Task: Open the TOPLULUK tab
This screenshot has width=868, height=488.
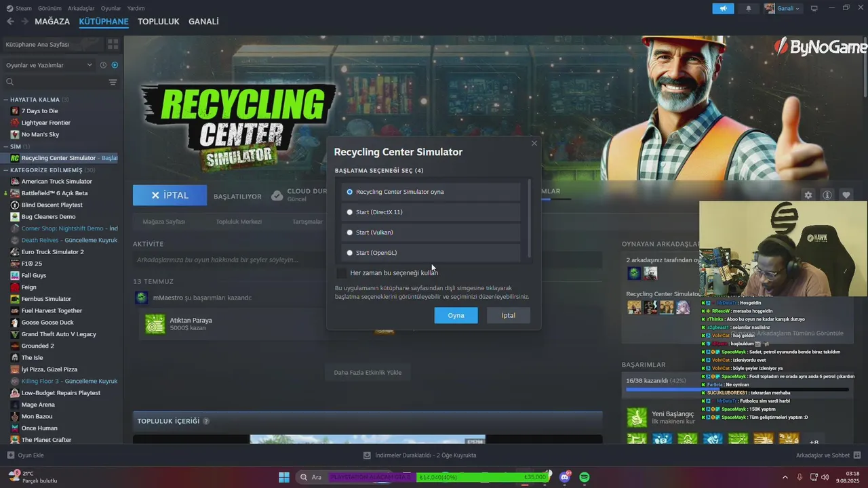Action: tap(159, 22)
